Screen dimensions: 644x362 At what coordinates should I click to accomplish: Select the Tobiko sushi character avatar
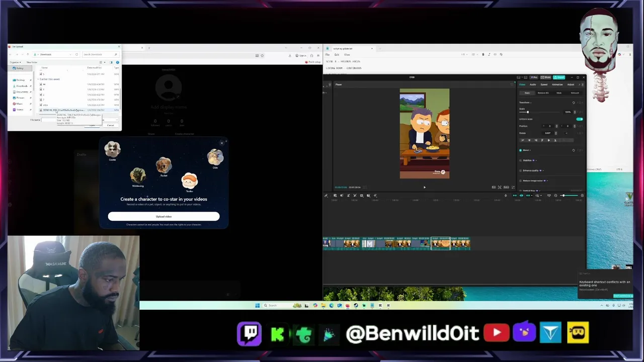point(190,180)
